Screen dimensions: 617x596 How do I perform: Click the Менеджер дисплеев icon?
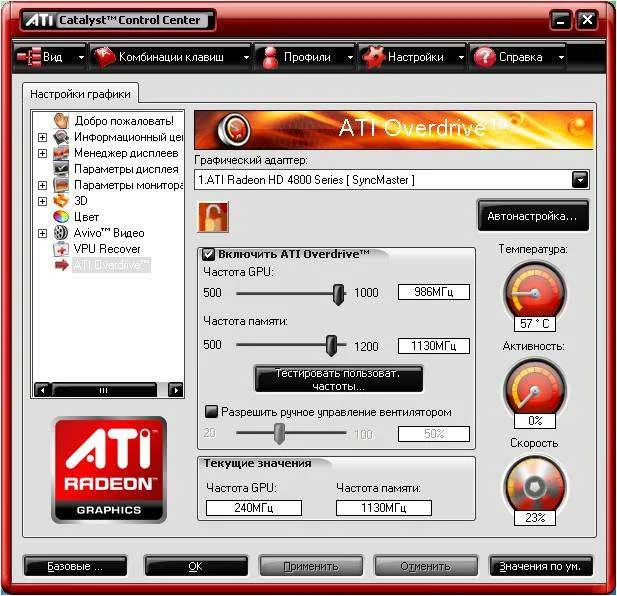click(61, 153)
